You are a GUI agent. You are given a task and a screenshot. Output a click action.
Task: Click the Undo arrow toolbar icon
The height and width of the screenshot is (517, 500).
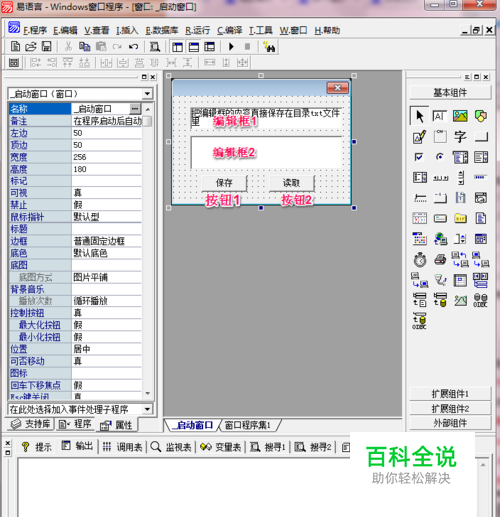(133, 47)
